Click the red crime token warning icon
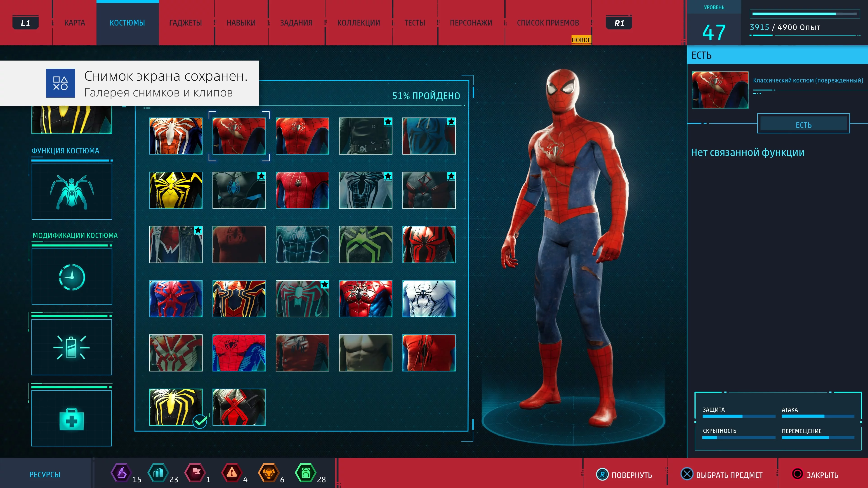 click(x=232, y=473)
